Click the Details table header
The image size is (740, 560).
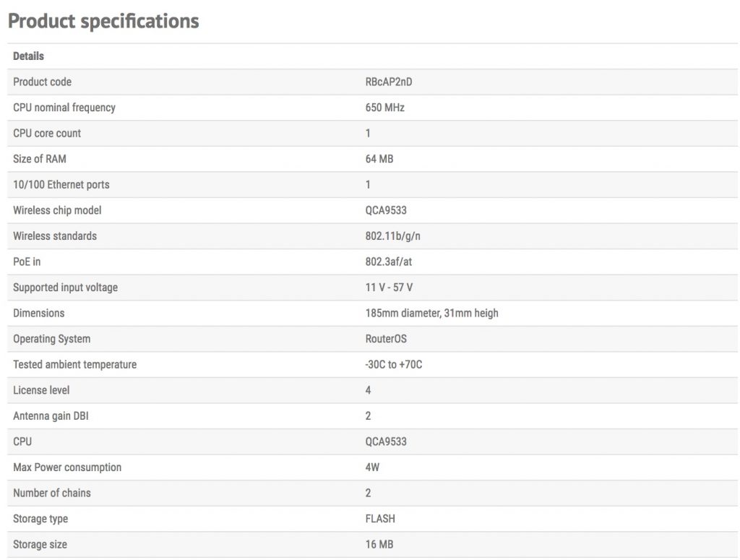29,56
